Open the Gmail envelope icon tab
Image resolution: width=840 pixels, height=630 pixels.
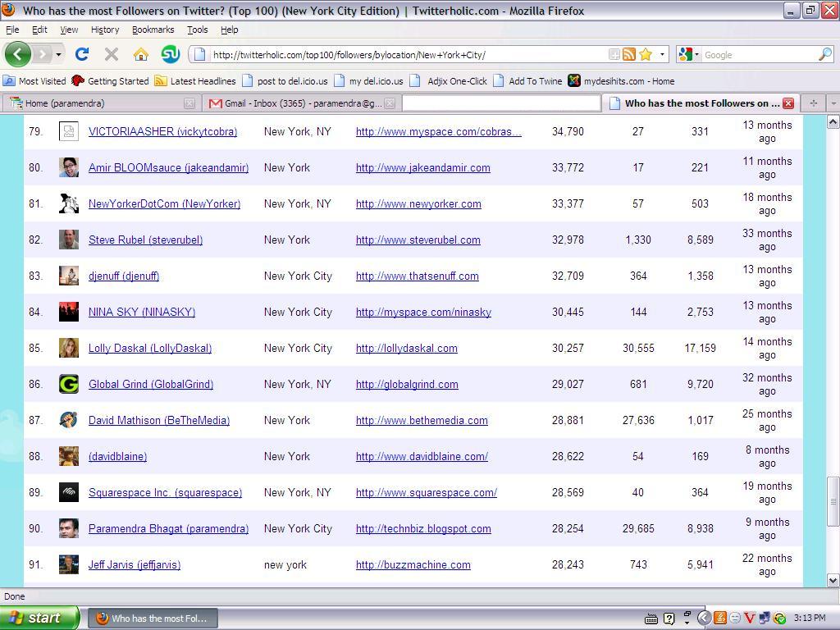(x=216, y=103)
